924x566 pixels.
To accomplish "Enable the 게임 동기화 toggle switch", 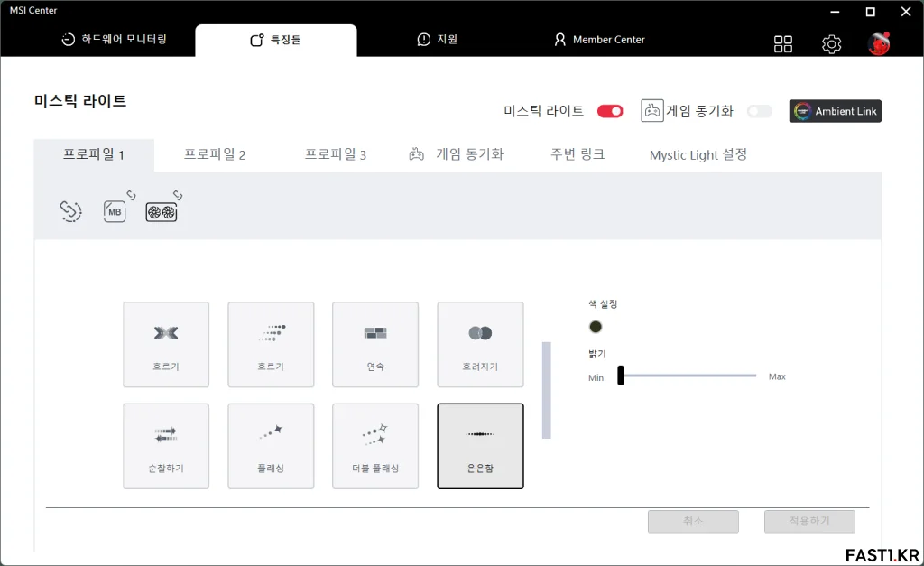I will pos(760,111).
